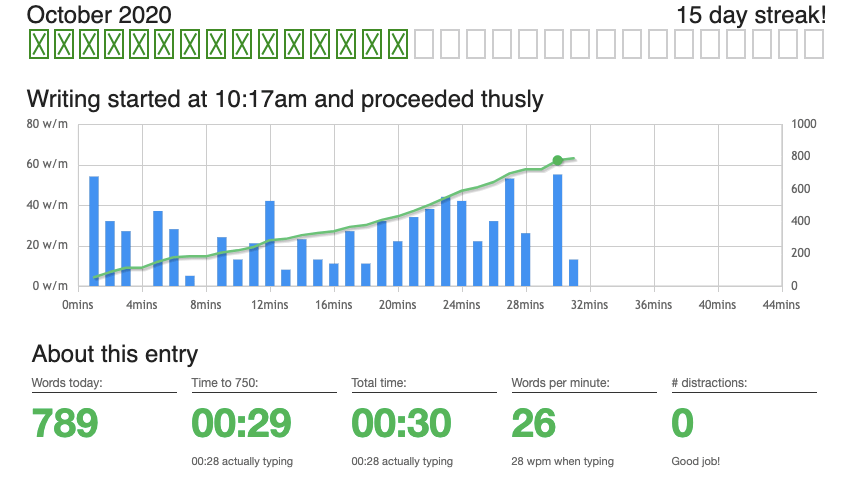Click the final empty day box in the row
This screenshot has width=846, height=486.
[x=813, y=44]
